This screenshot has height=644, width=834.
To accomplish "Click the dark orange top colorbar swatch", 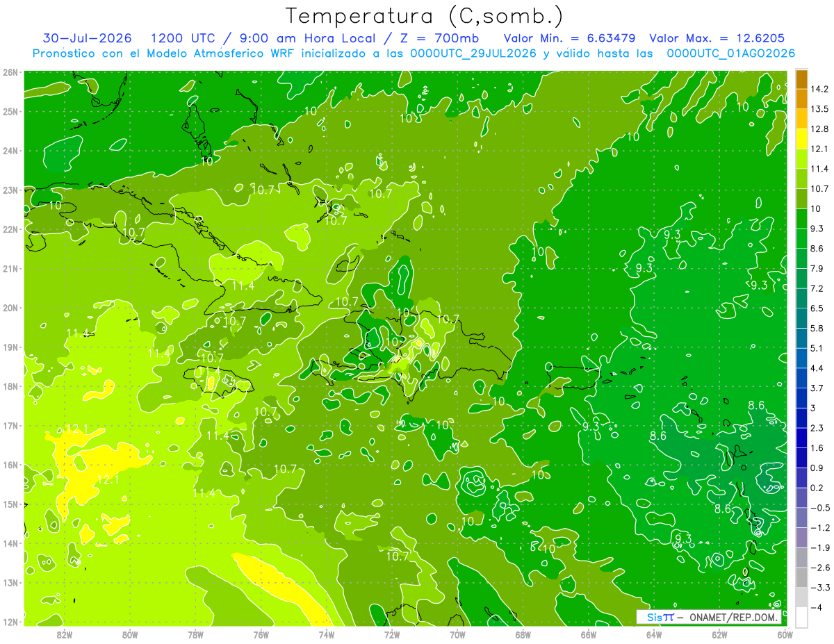I will 801,79.
